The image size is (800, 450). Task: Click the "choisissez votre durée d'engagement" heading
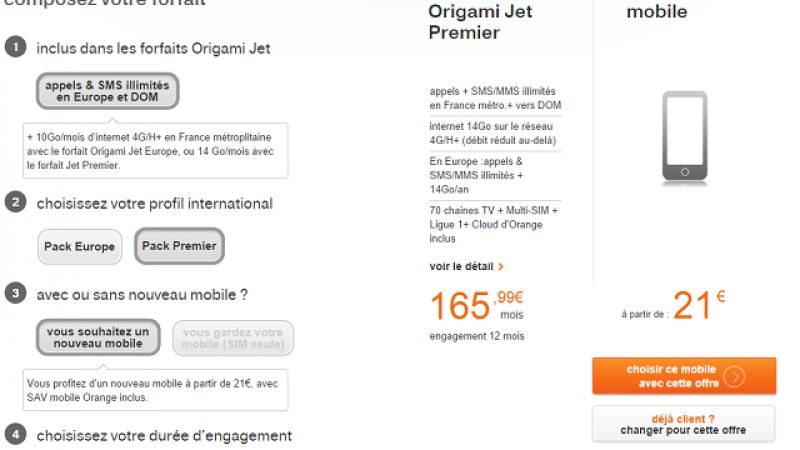tap(164, 436)
